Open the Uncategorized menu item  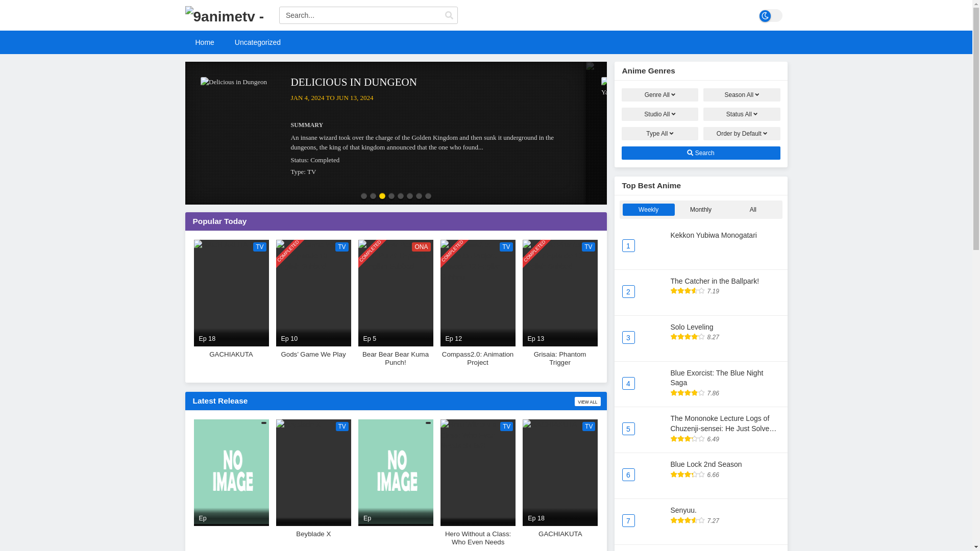point(257,42)
